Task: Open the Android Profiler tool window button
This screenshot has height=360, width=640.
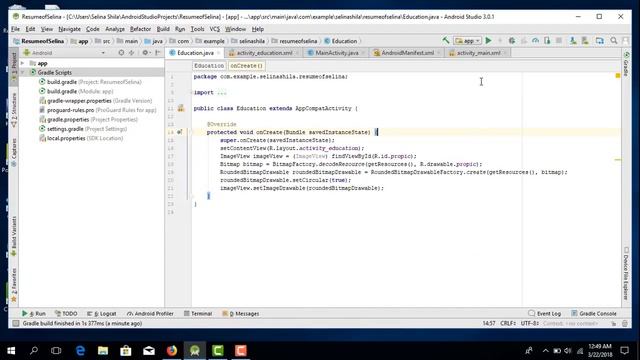Action: [x=150, y=313]
